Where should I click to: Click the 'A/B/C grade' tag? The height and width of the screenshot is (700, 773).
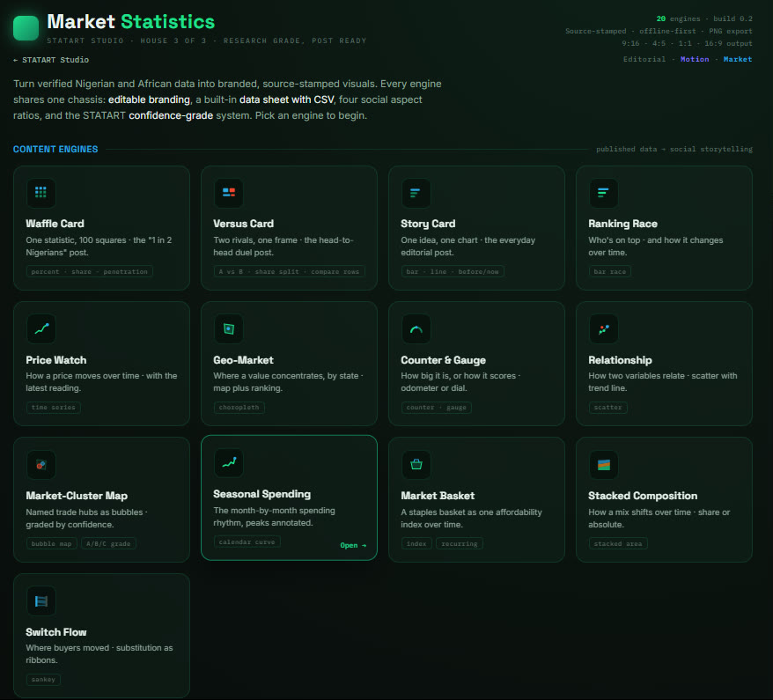[x=108, y=544]
